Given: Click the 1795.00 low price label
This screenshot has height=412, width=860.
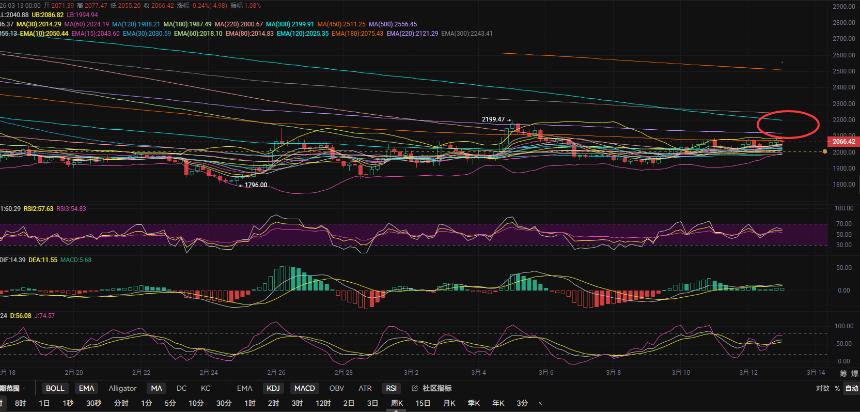Looking at the screenshot, I should point(256,185).
